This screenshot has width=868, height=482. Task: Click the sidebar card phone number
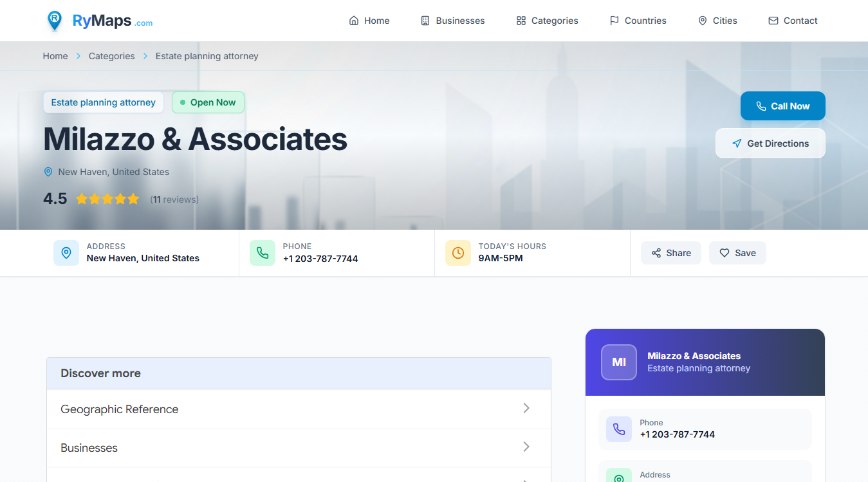pyautogui.click(x=677, y=434)
